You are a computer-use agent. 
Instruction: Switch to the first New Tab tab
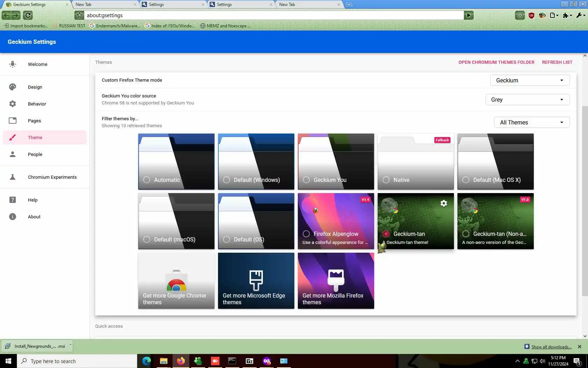pos(104,5)
